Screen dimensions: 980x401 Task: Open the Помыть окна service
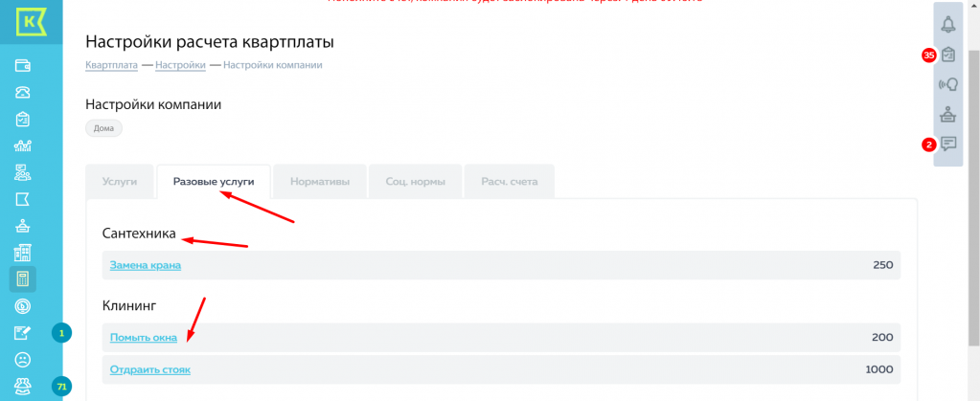(x=144, y=338)
